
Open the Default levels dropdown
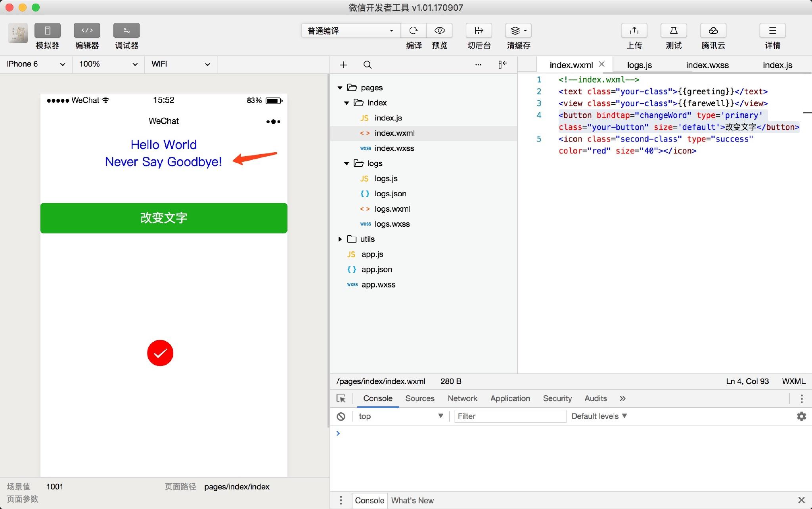coord(599,416)
